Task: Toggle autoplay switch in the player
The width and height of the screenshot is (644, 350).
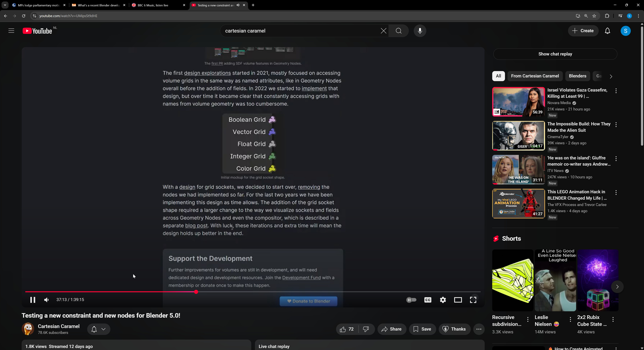Action: [x=411, y=300]
